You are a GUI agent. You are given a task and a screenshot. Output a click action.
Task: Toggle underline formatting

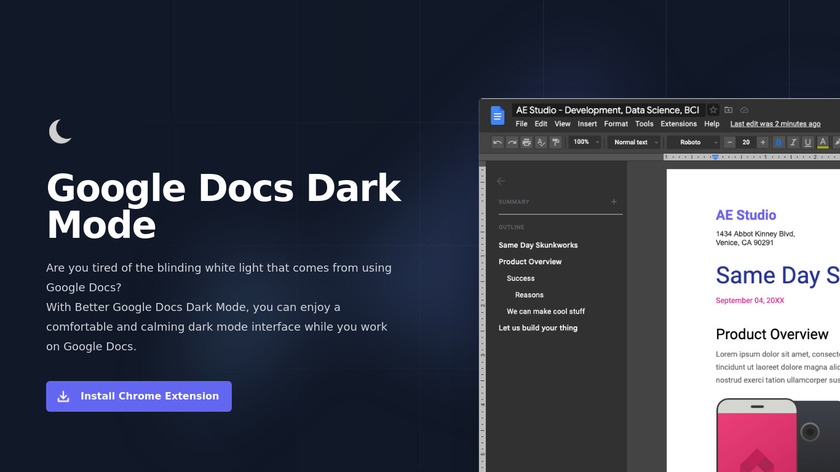pos(808,143)
